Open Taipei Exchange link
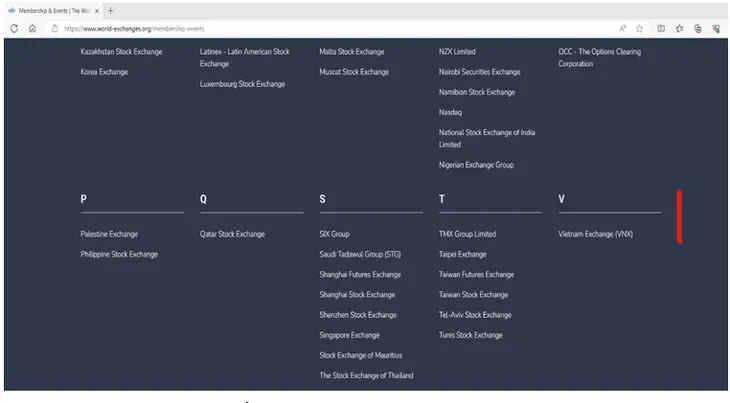This screenshot has height=403, width=730. point(463,255)
